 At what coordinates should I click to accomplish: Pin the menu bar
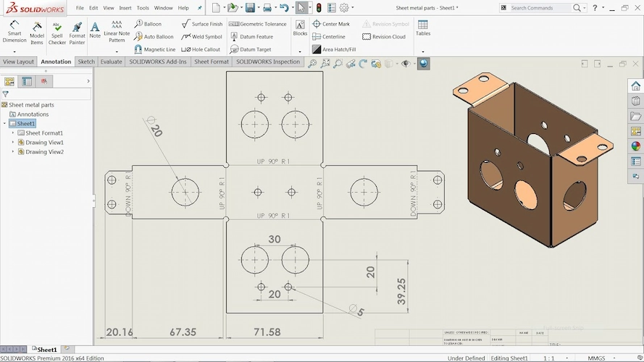pos(200,8)
